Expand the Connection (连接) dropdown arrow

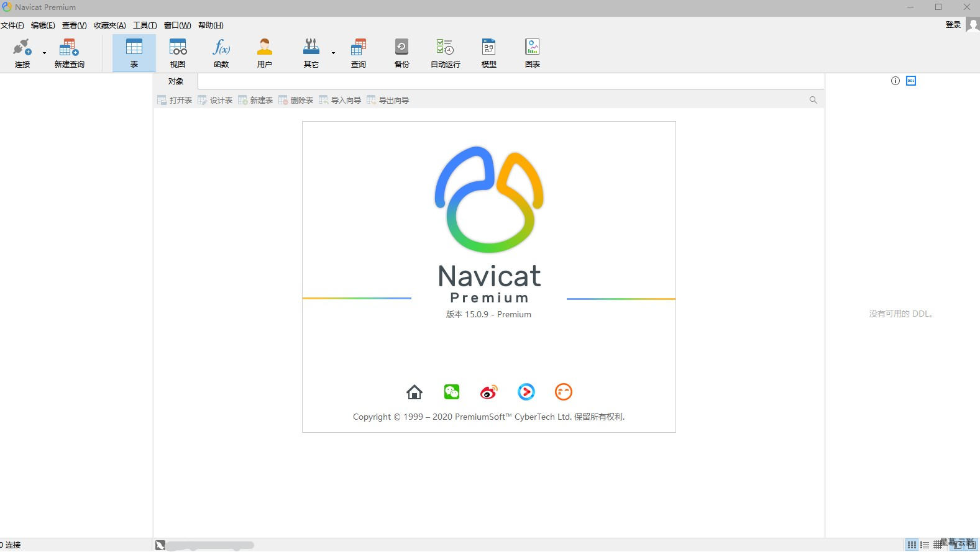44,53
